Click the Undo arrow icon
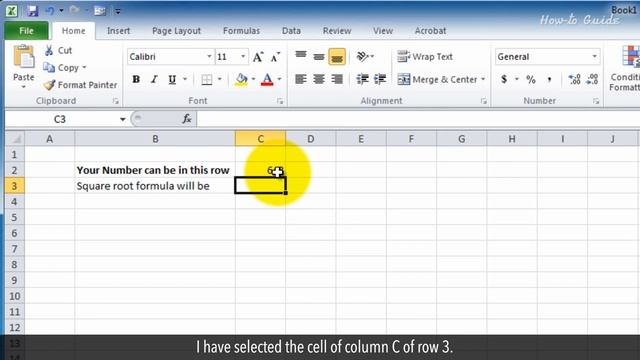640x360 pixels. (50, 11)
